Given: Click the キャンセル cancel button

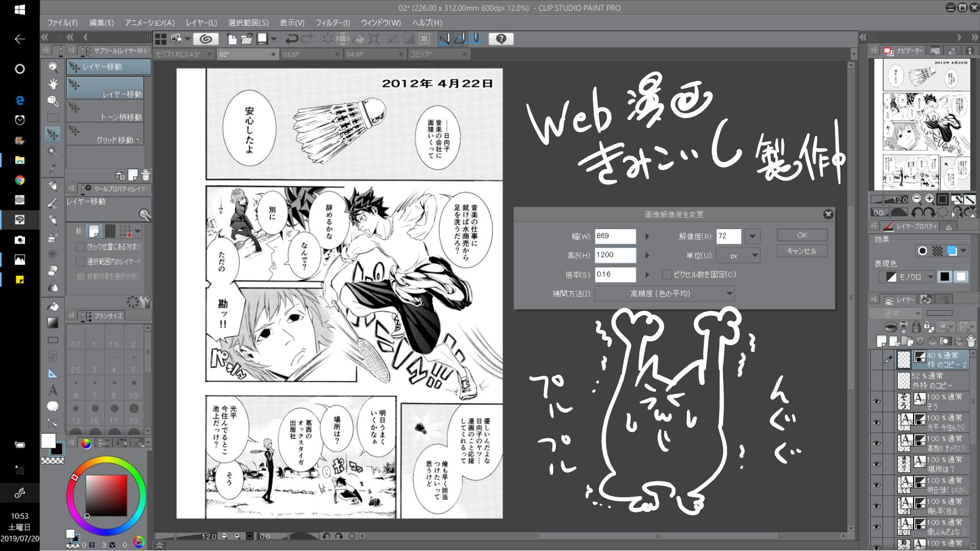Looking at the screenshot, I should pos(802,251).
